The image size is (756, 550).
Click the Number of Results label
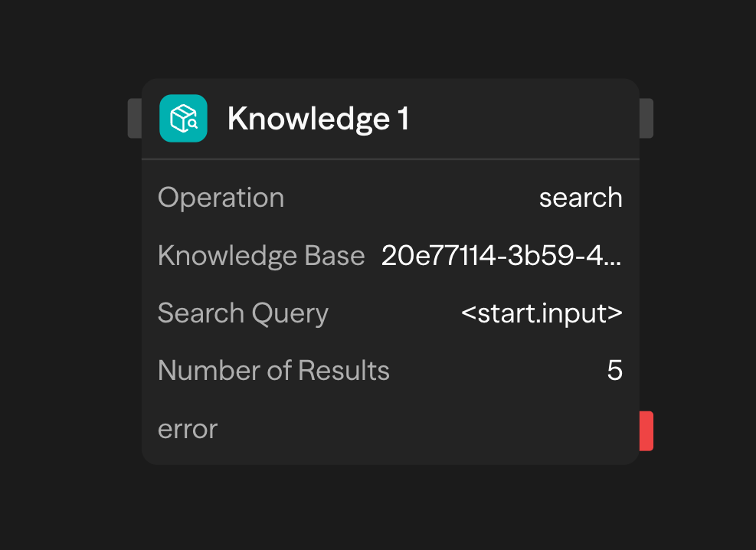[273, 371]
